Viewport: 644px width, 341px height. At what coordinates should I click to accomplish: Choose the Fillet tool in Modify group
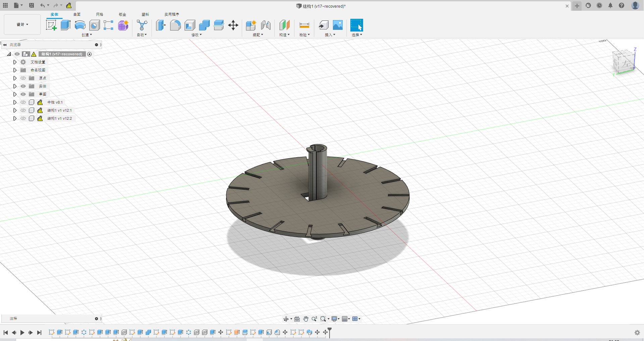[175, 25]
